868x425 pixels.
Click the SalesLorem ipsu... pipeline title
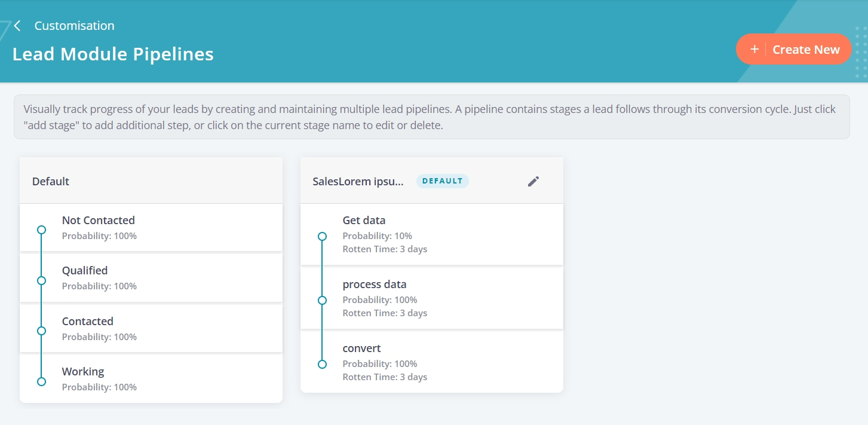tap(358, 182)
